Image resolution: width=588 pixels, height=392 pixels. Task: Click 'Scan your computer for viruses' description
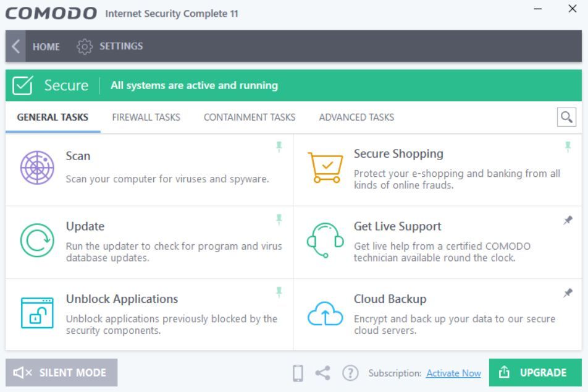click(x=167, y=179)
